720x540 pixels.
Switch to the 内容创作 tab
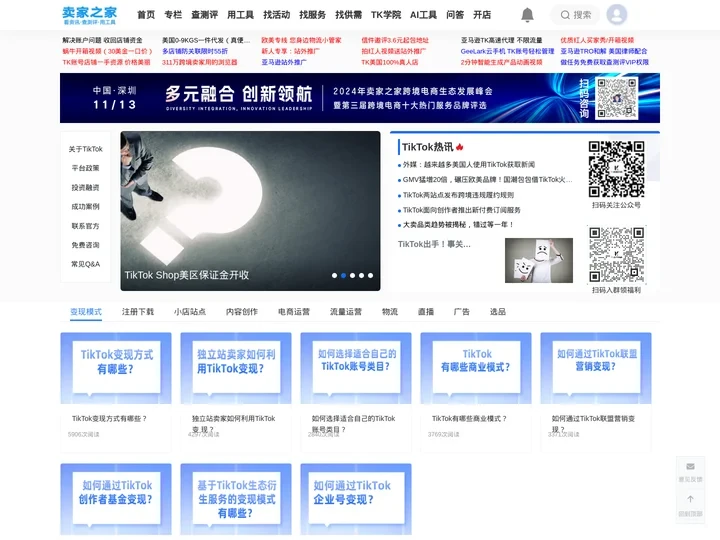coord(242,312)
